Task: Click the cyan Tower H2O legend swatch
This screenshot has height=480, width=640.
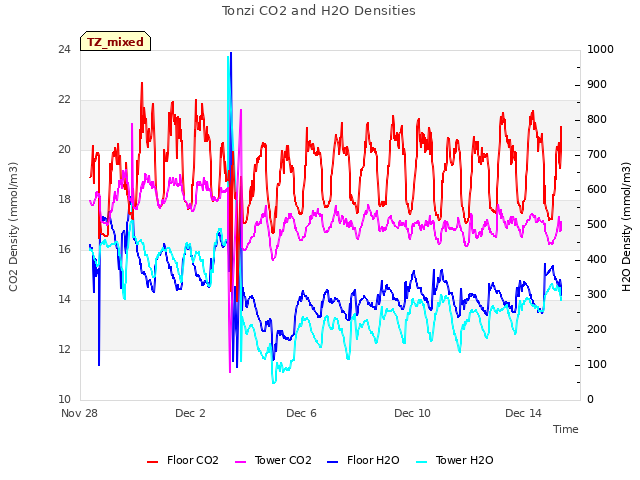Action: [x=422, y=462]
